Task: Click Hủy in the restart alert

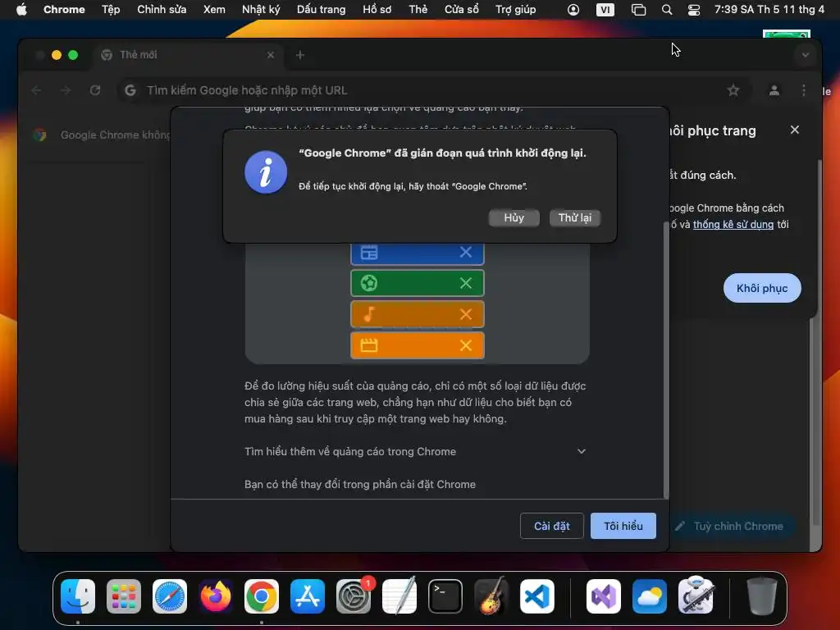Action: coord(514,217)
